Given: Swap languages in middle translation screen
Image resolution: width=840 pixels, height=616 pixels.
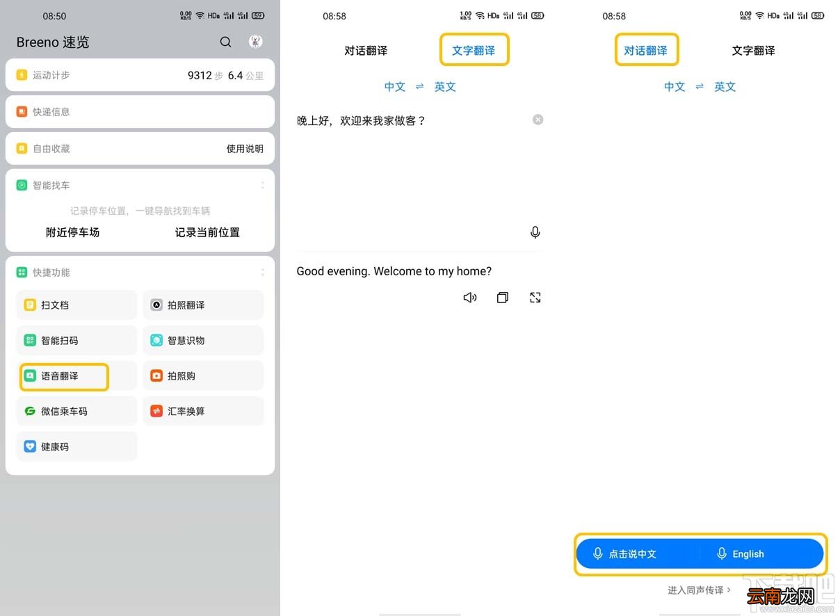Looking at the screenshot, I should [420, 87].
